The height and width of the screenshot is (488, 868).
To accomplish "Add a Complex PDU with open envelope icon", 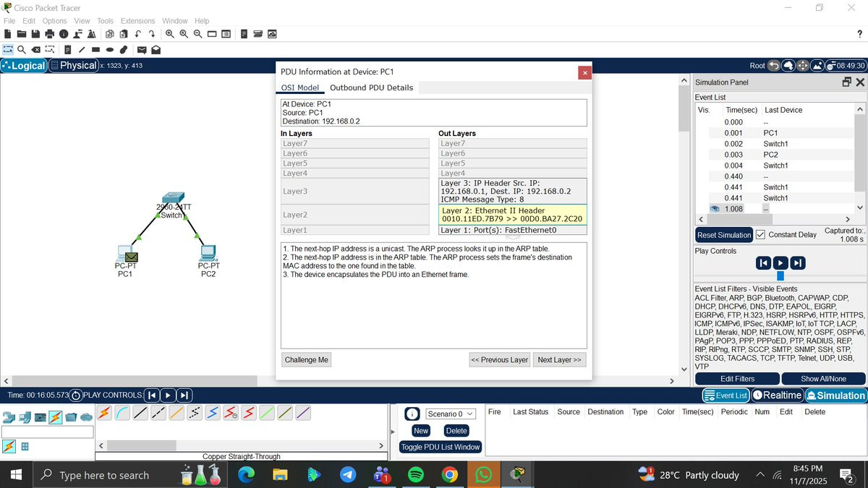I will (x=156, y=50).
